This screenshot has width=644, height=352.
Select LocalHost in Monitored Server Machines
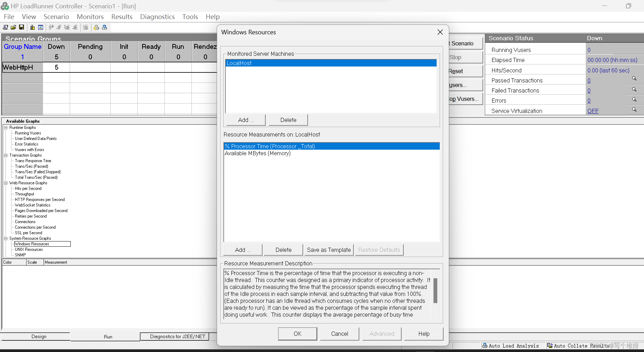click(x=331, y=63)
